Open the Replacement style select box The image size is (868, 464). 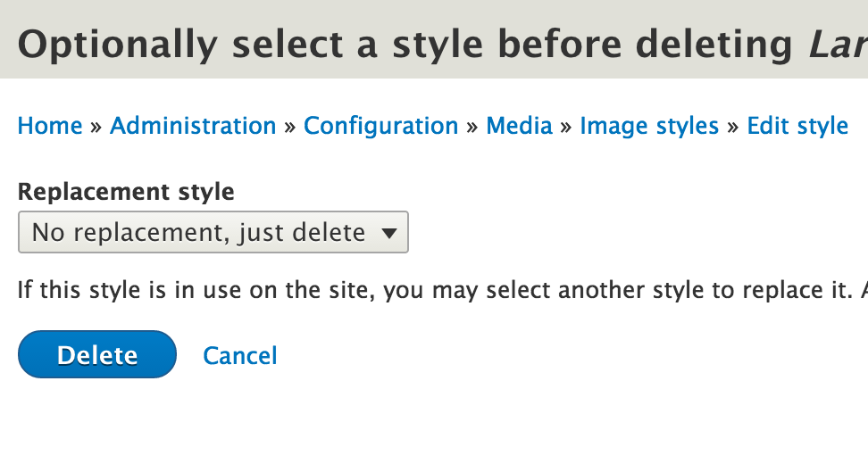pyautogui.click(x=213, y=232)
